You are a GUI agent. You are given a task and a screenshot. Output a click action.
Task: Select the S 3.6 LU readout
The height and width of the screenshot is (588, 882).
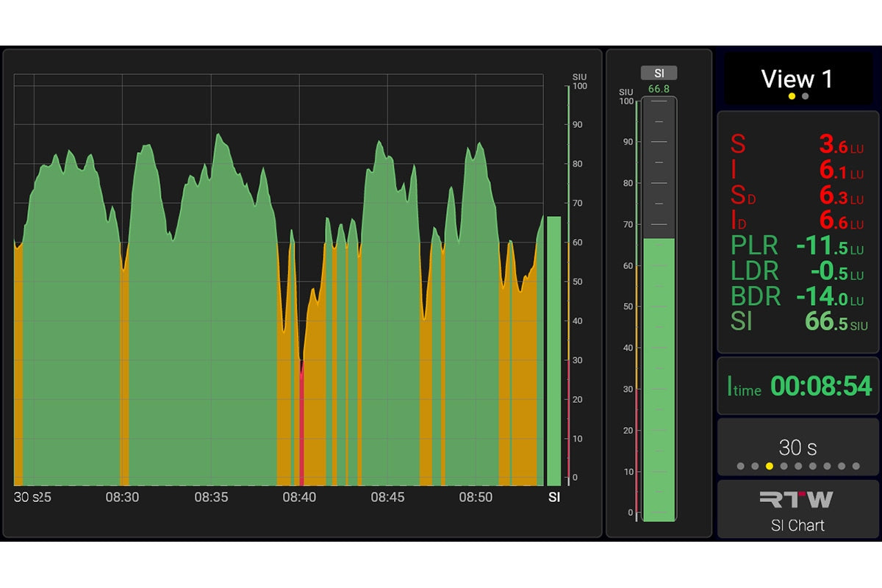(797, 144)
